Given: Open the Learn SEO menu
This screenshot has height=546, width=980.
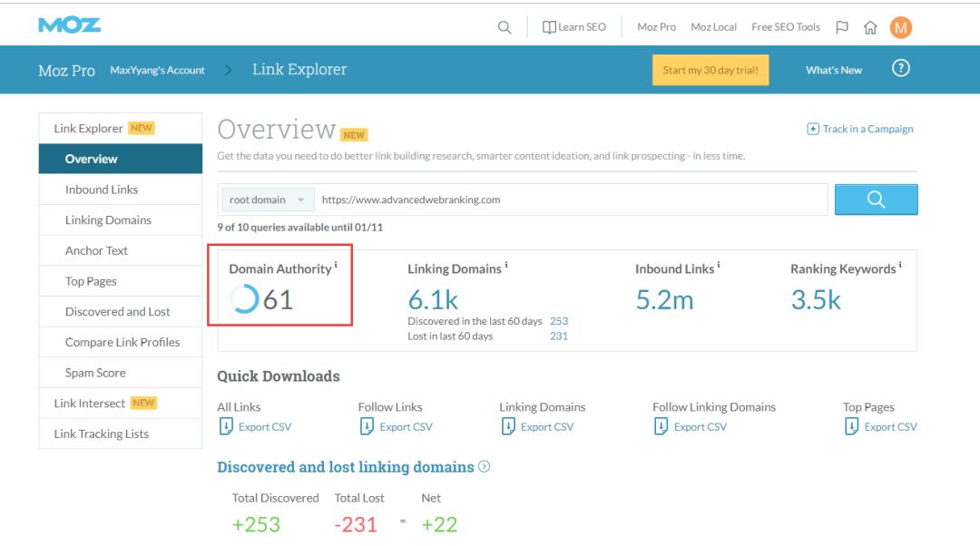Looking at the screenshot, I should tap(574, 27).
